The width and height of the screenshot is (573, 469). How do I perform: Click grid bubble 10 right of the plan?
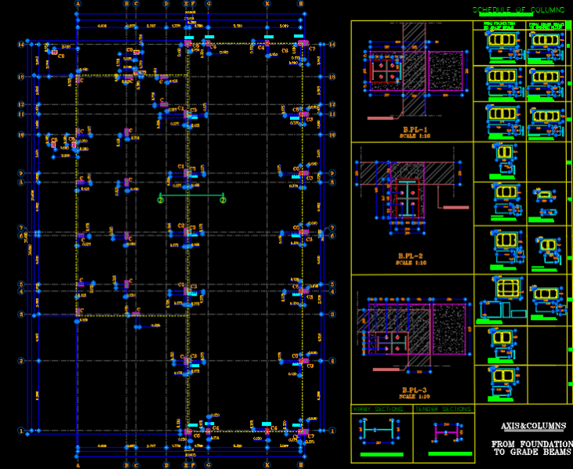[x=332, y=135]
